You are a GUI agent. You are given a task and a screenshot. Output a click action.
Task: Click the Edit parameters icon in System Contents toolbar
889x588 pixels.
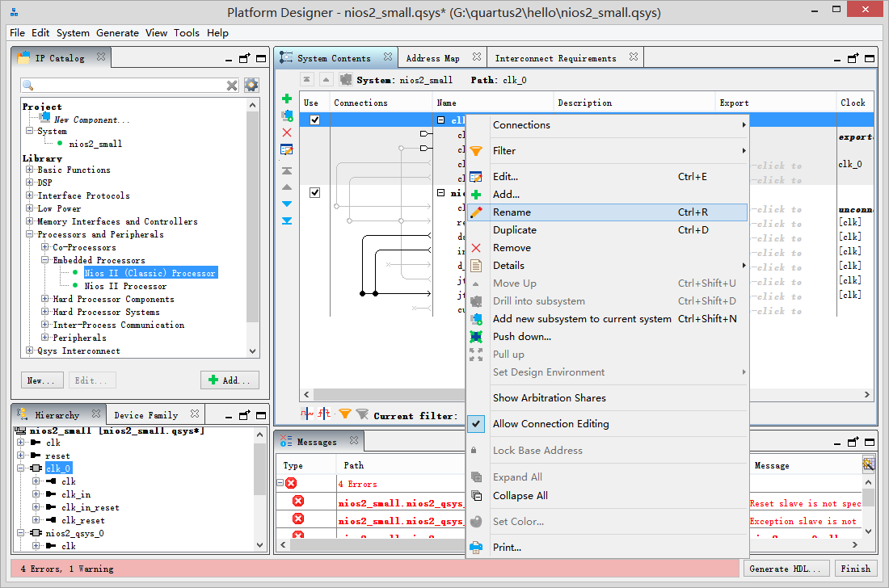287,149
